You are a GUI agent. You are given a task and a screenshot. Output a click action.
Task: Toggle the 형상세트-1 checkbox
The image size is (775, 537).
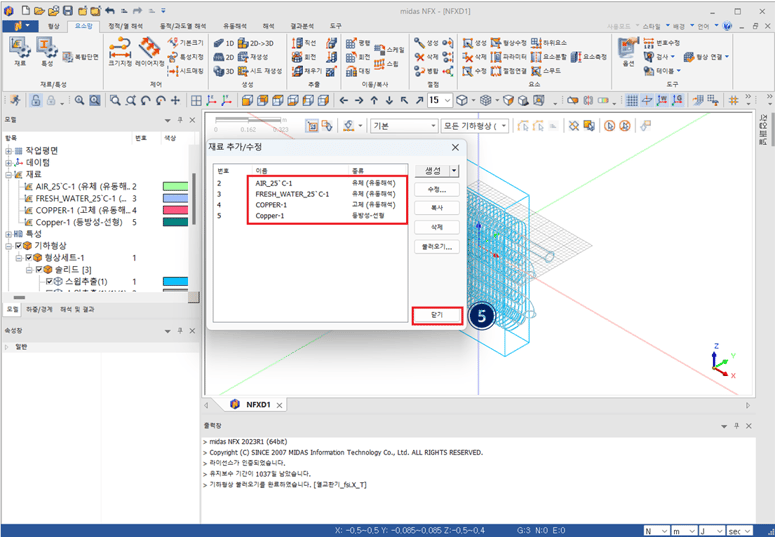(28, 258)
